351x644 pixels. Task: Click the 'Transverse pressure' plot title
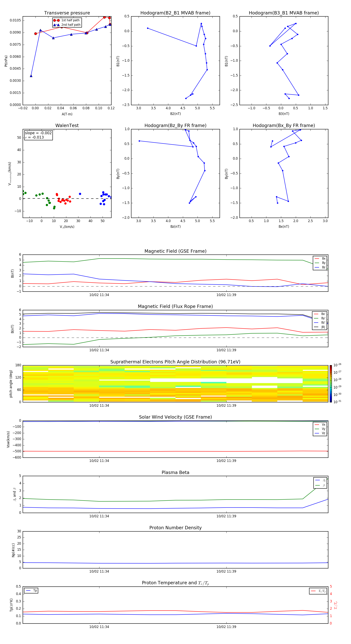(67, 13)
